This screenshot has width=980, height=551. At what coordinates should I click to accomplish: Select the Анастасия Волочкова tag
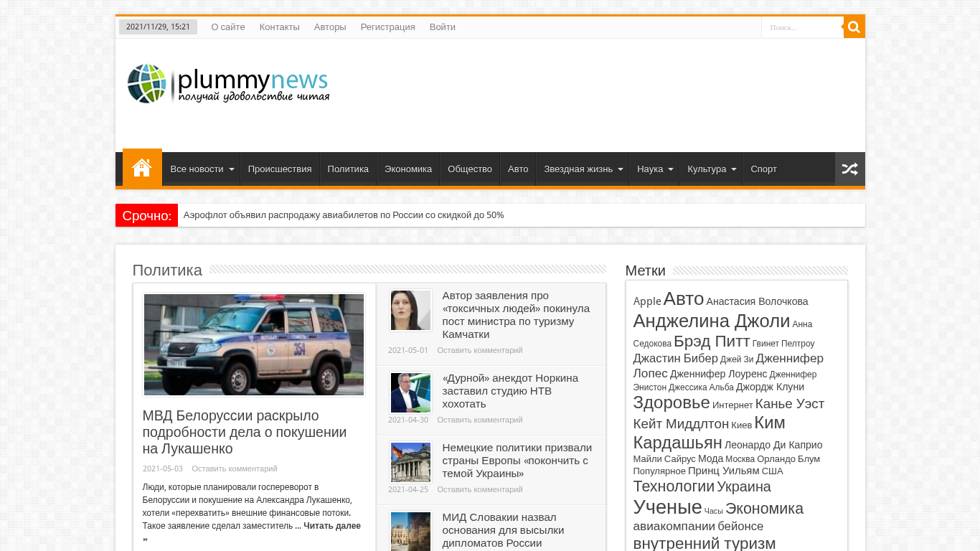point(757,301)
